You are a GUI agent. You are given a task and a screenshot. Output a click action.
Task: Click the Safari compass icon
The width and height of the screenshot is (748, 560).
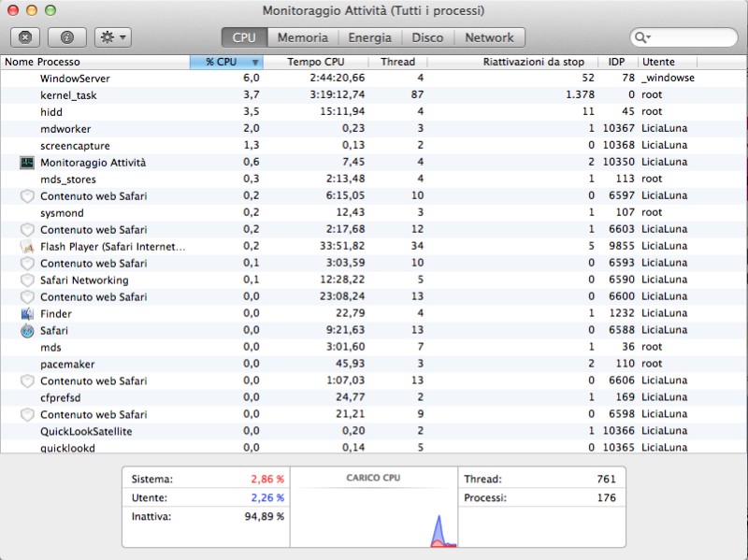pos(27,330)
